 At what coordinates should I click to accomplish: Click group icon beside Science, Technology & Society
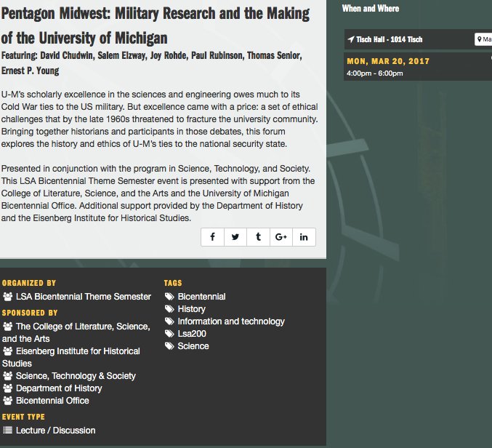8,376
